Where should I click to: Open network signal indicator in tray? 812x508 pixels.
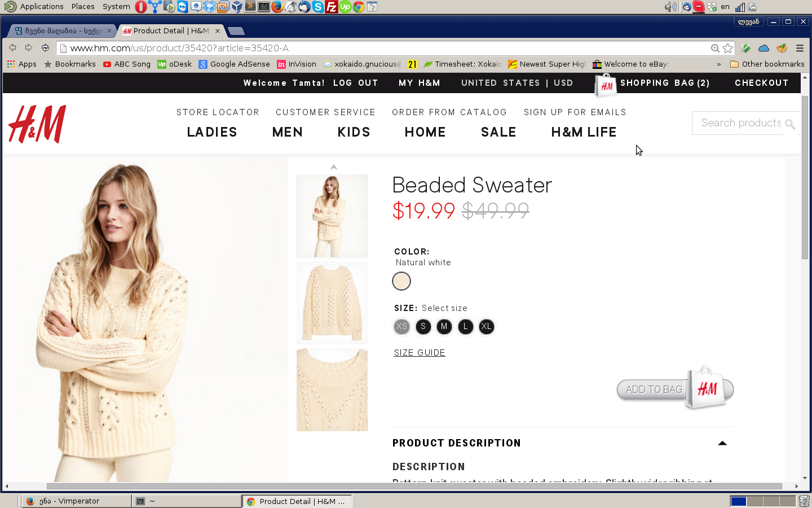[740, 7]
